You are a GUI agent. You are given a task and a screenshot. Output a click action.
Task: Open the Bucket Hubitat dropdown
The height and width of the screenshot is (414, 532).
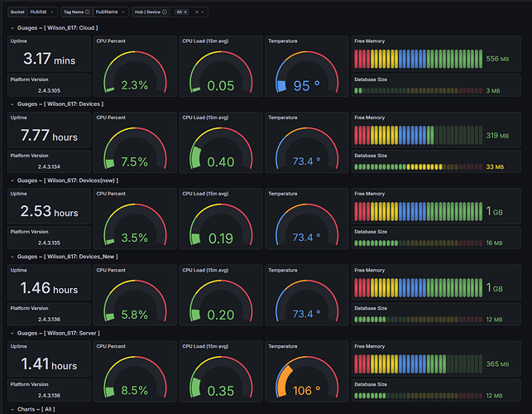click(42, 12)
